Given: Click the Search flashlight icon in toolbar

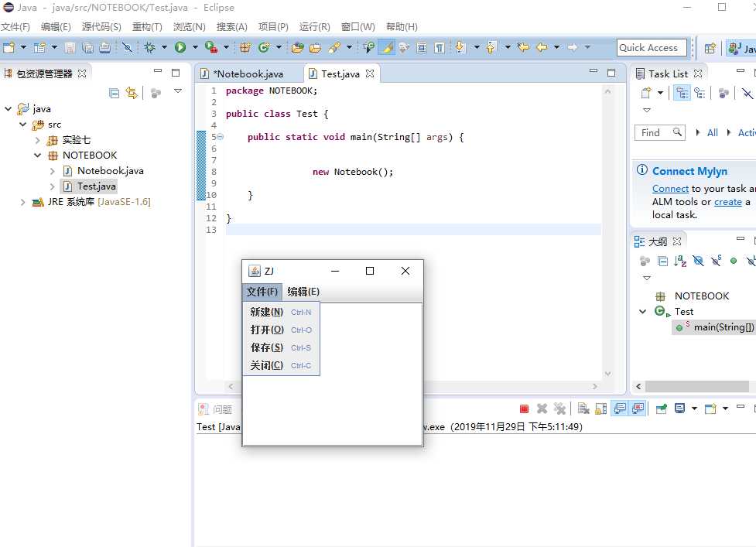Looking at the screenshot, I should click(334, 47).
